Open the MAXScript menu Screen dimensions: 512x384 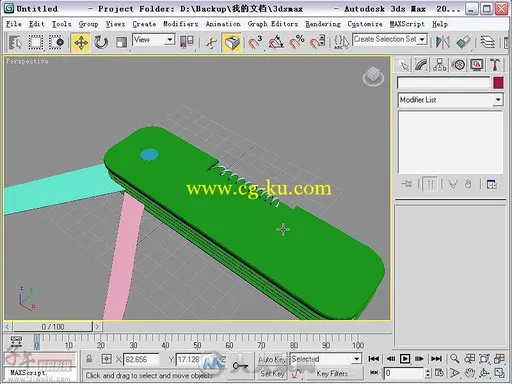tap(407, 24)
